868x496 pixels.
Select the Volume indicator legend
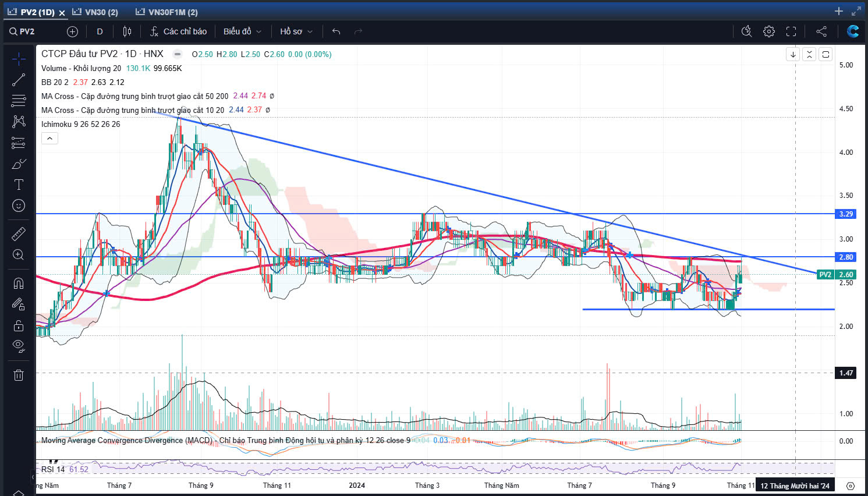(x=82, y=68)
